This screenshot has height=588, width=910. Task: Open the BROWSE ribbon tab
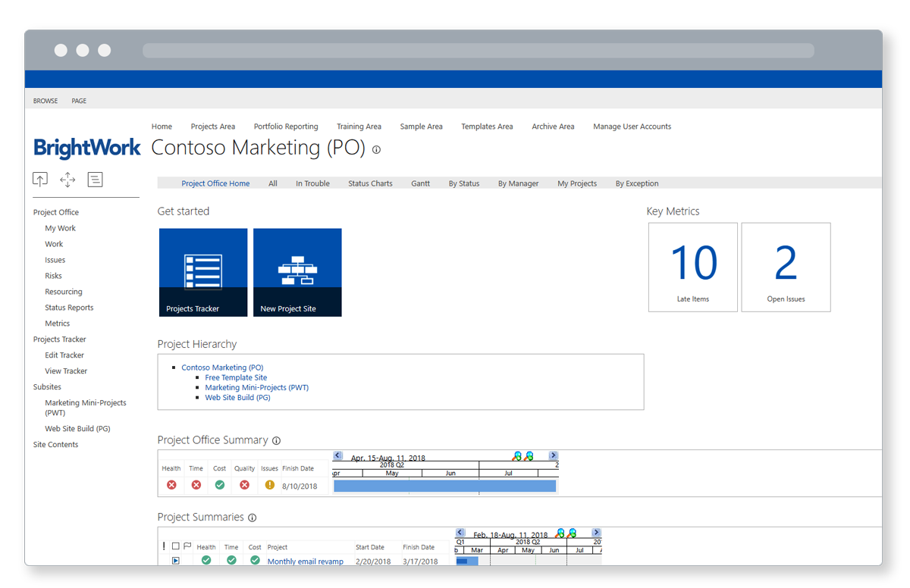(x=45, y=101)
